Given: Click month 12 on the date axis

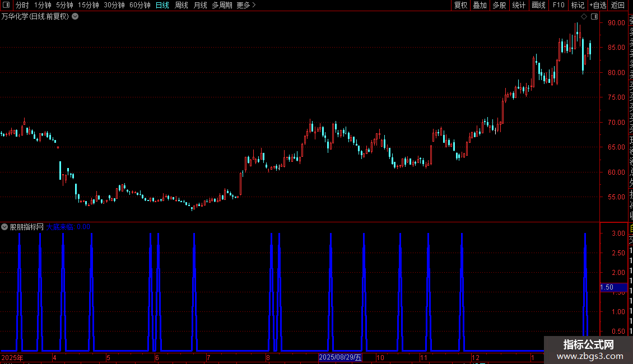Looking at the screenshot, I should (x=476, y=357).
